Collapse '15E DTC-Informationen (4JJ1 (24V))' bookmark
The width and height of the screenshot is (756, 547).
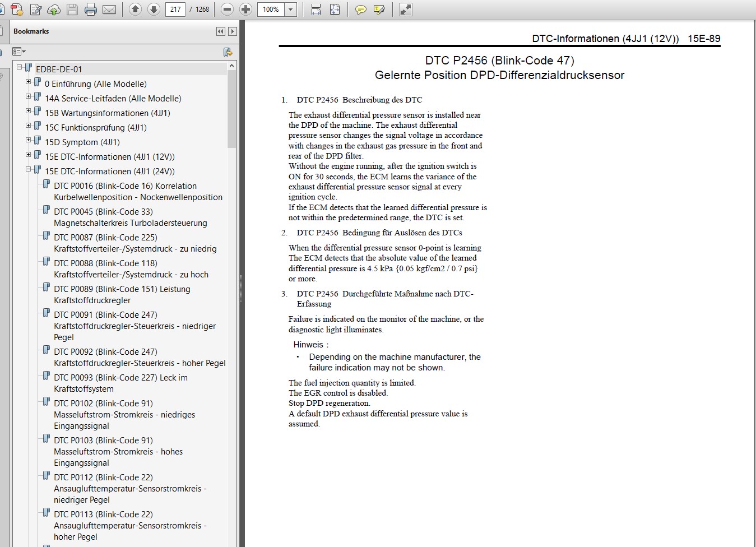(29, 169)
